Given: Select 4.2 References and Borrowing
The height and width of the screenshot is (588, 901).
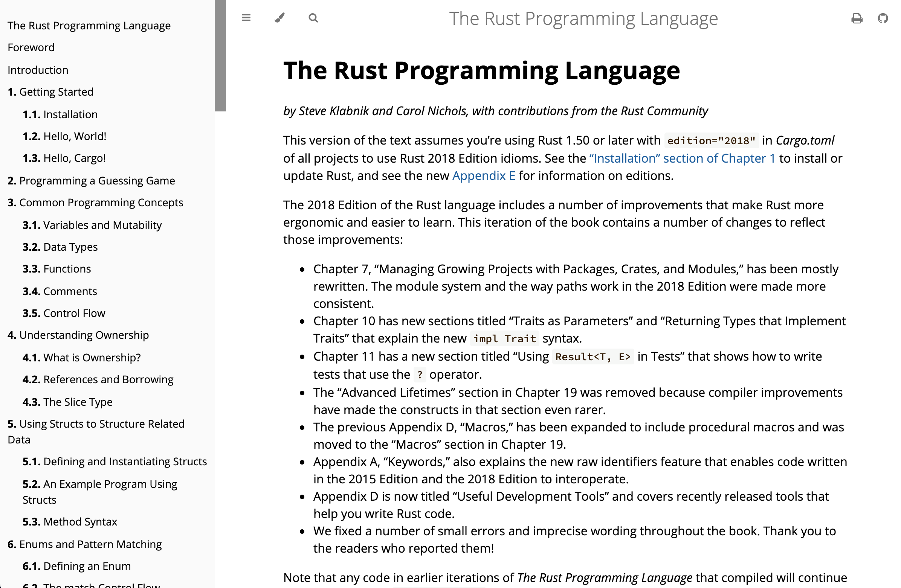Looking at the screenshot, I should (x=98, y=379).
